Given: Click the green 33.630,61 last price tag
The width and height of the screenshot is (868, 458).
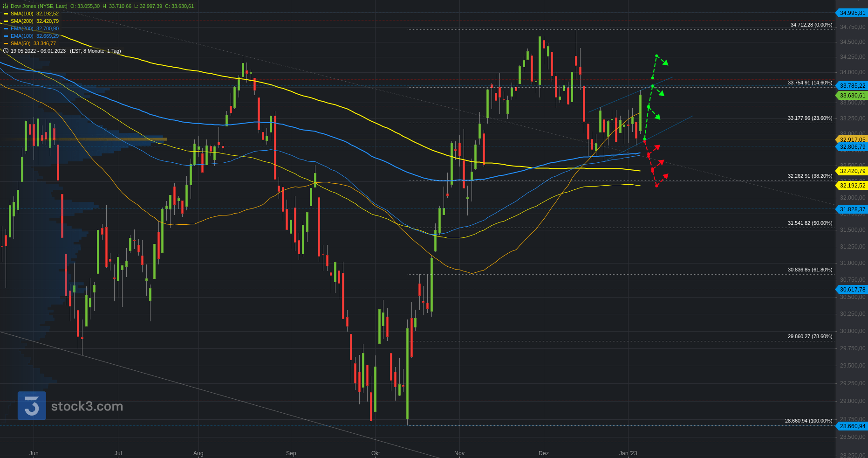Looking at the screenshot, I should click(852, 96).
